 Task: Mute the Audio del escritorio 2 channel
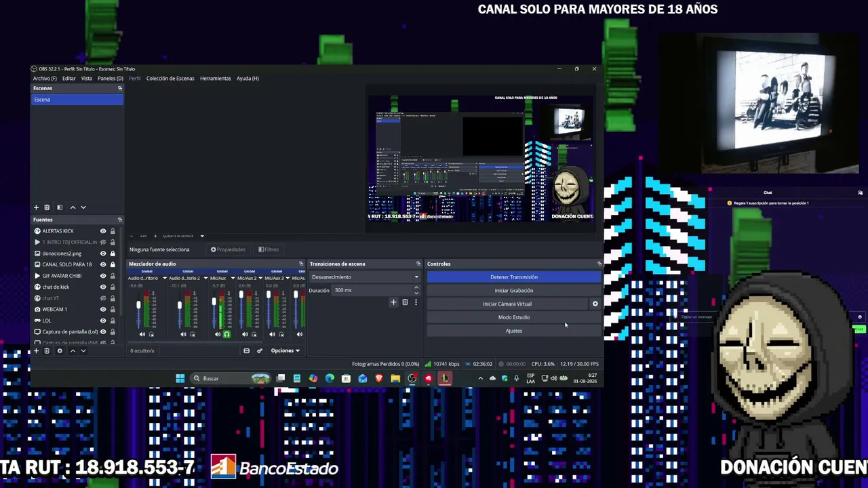click(183, 334)
